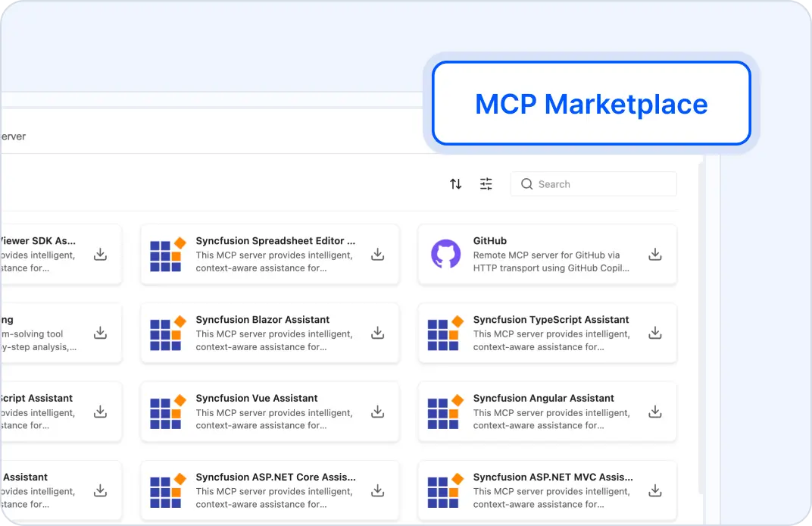Select the Syncfusion TypeScript Assistant title
The height and width of the screenshot is (526, 812).
(x=551, y=320)
